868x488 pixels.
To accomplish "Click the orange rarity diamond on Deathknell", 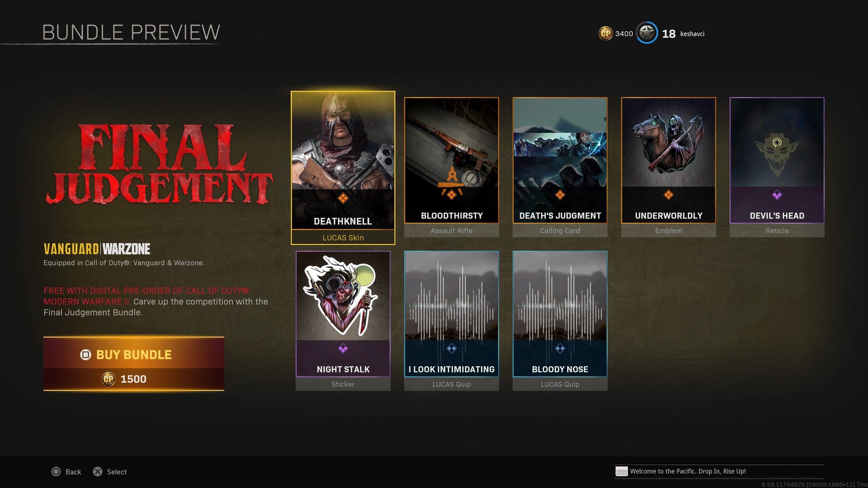I will tap(343, 198).
